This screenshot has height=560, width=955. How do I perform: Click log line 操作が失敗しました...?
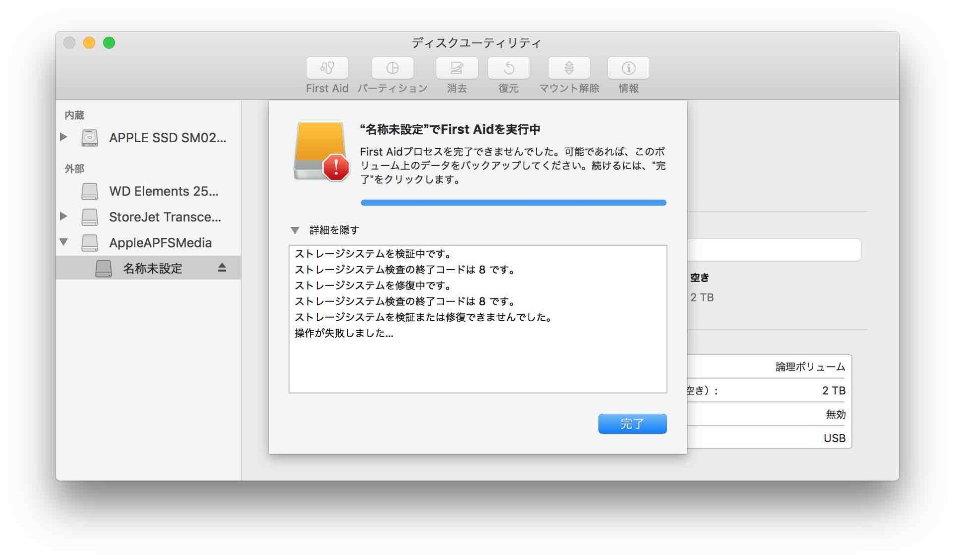pos(344,333)
